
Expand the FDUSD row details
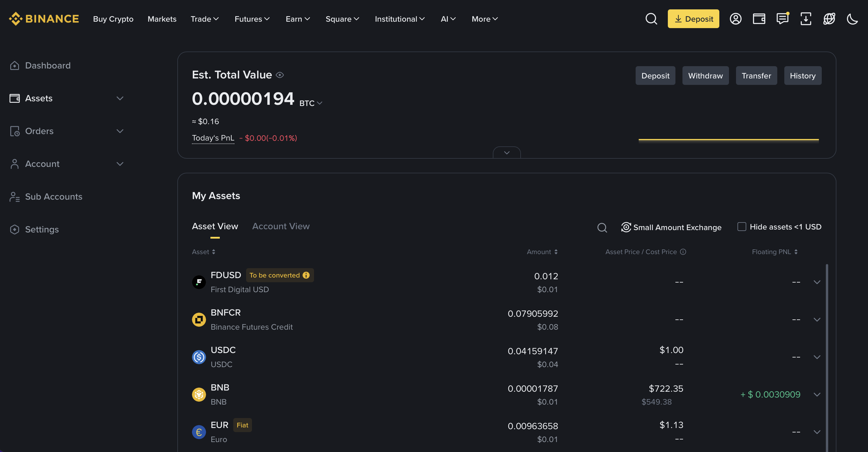point(817,282)
